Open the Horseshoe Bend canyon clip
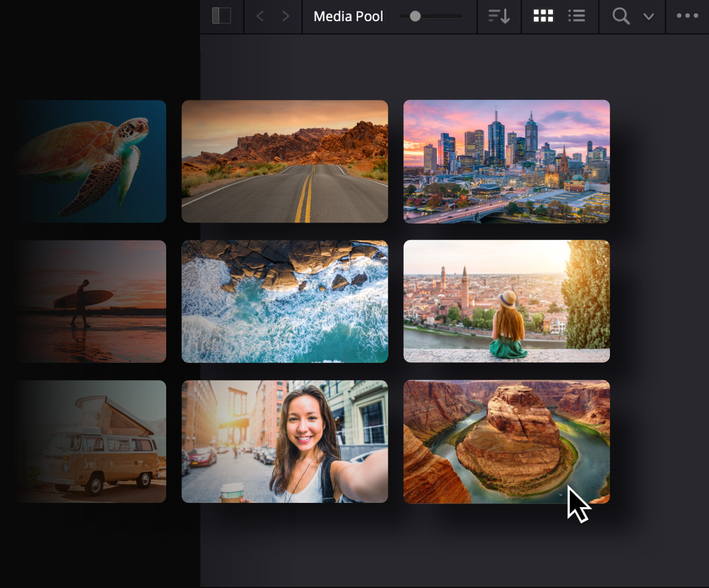Viewport: 709px width, 588px height. (x=506, y=442)
